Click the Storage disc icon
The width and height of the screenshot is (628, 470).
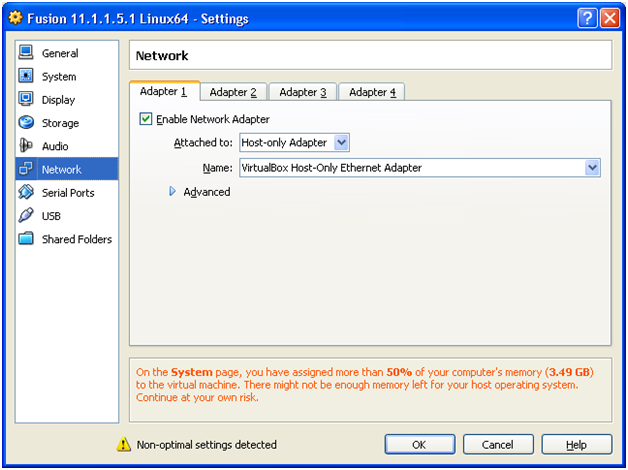[x=26, y=122]
